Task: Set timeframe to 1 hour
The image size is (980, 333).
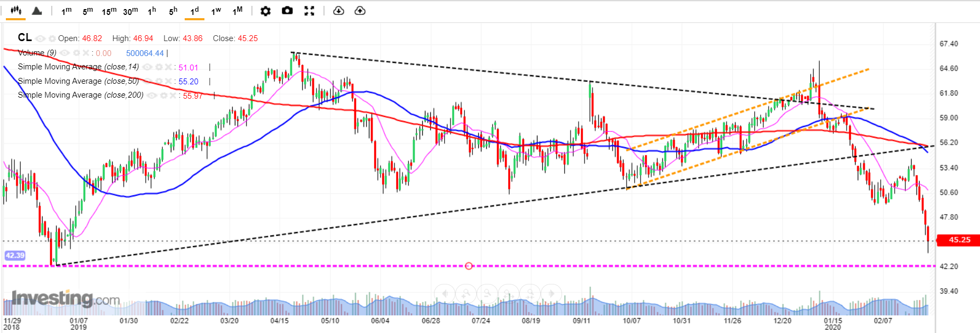Action: click(152, 11)
